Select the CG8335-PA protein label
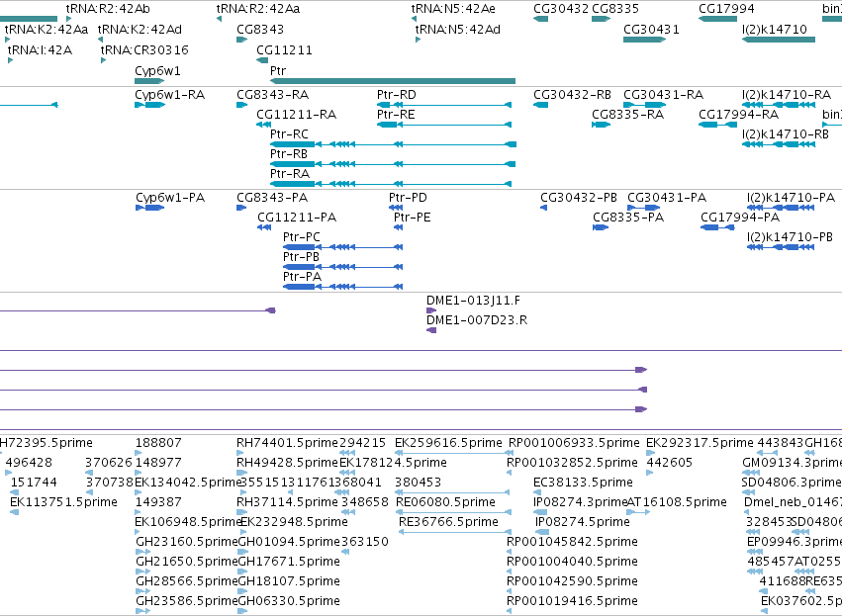 pyautogui.click(x=628, y=218)
